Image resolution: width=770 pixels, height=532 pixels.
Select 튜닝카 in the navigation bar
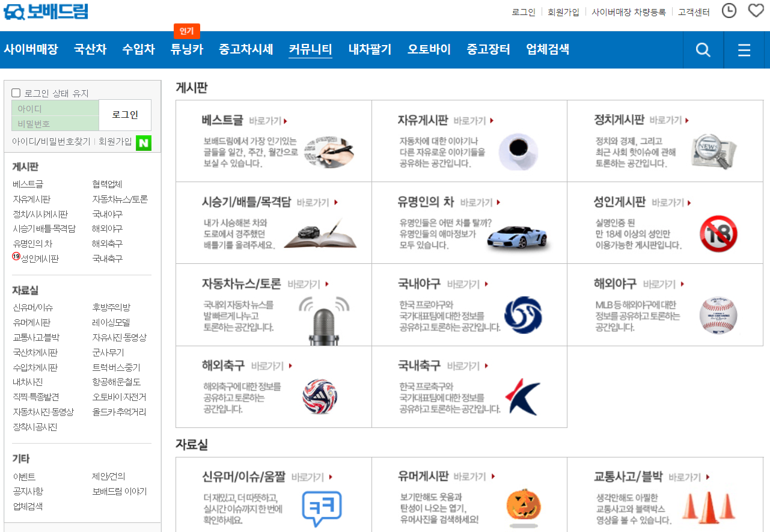pos(187,49)
